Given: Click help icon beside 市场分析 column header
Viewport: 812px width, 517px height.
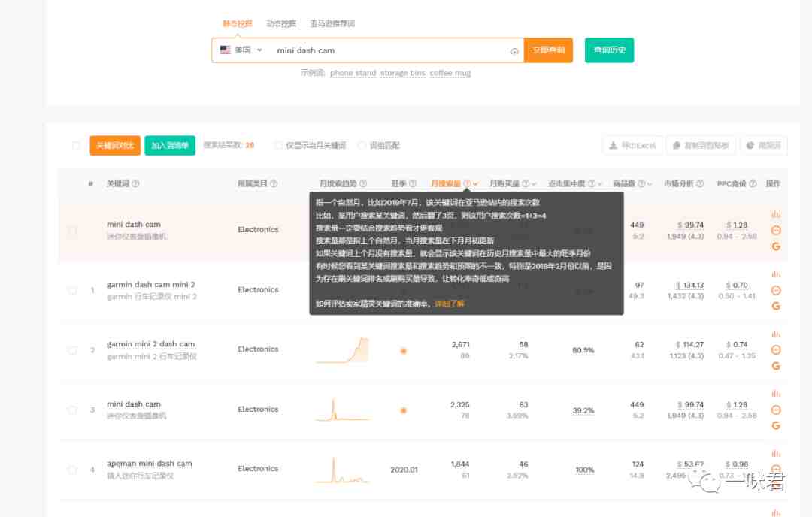Looking at the screenshot, I should tap(700, 183).
